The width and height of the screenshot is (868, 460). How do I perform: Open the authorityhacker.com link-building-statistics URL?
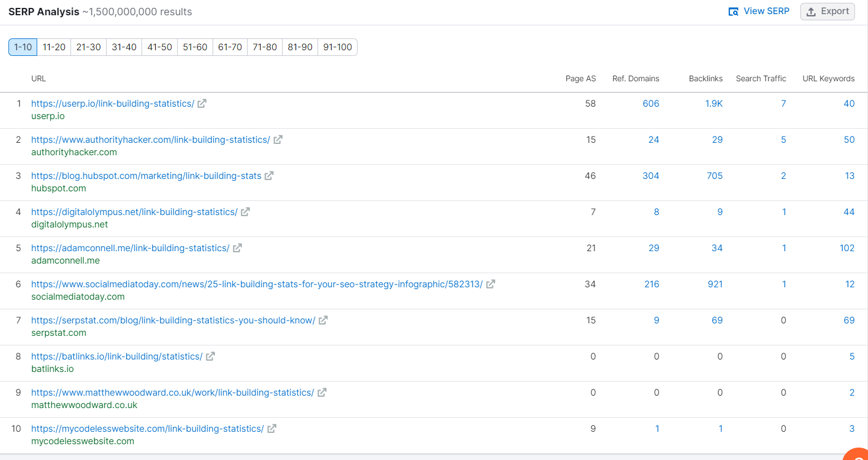(x=151, y=139)
